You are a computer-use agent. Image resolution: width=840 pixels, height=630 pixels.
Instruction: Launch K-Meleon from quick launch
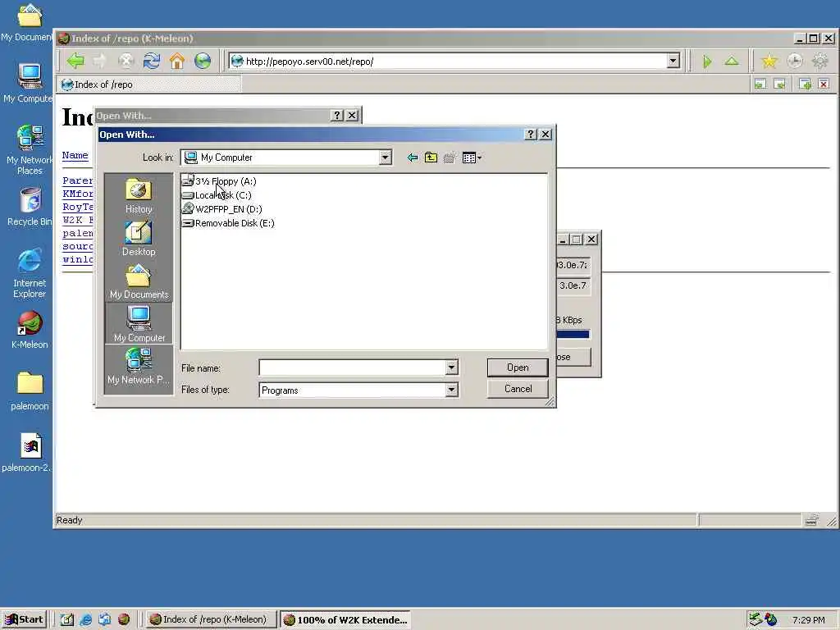tap(124, 620)
